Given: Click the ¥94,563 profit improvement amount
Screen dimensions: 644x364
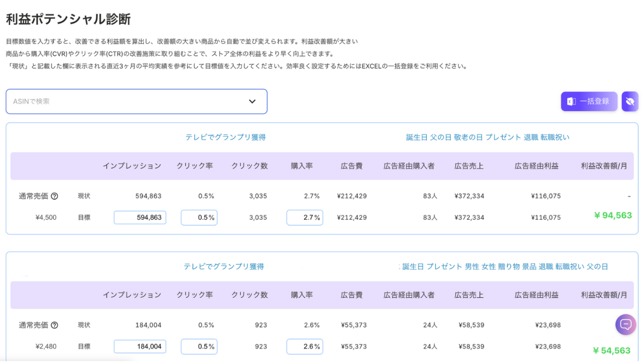Looking at the screenshot, I should pos(613,215).
